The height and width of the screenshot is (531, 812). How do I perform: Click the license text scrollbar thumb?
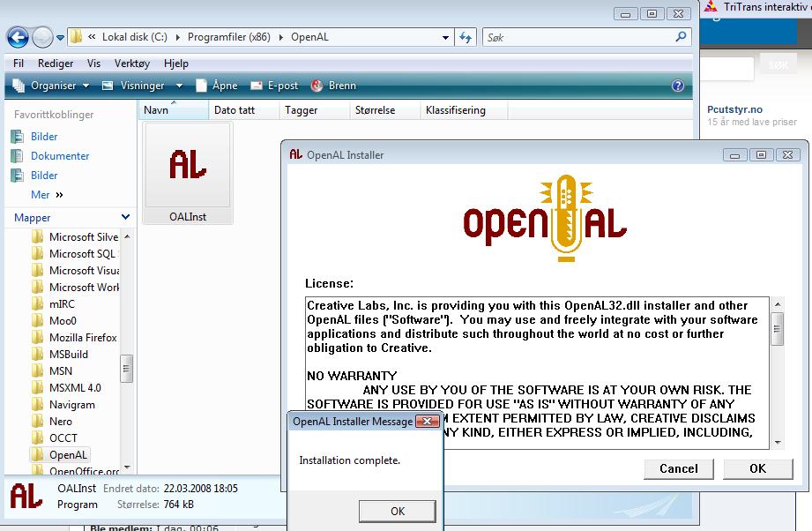coord(777,328)
